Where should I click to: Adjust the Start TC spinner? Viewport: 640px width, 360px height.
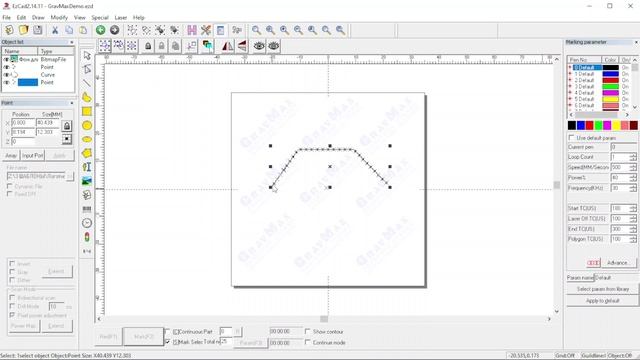[x=633, y=208]
